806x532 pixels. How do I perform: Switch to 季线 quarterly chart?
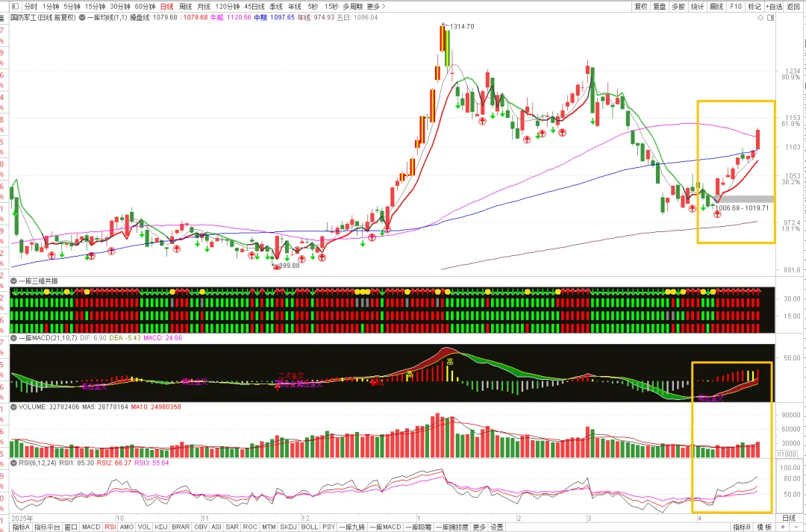(276, 6)
